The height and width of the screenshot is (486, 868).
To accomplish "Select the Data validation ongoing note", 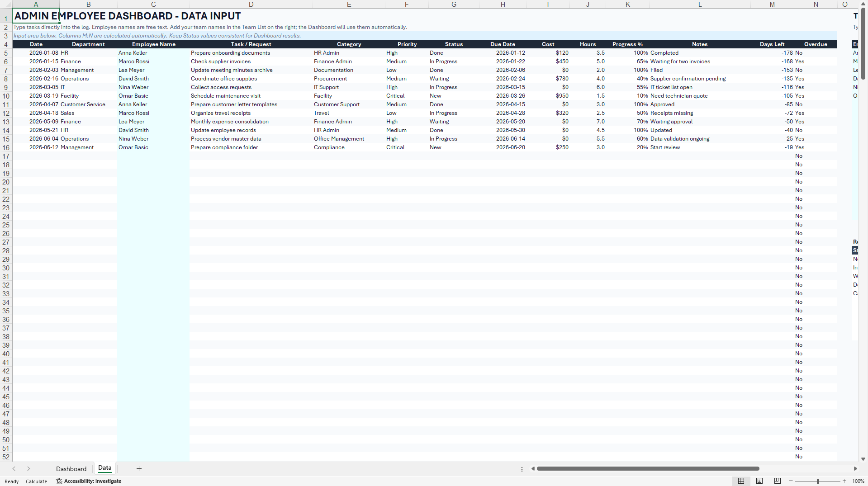I will (700, 139).
